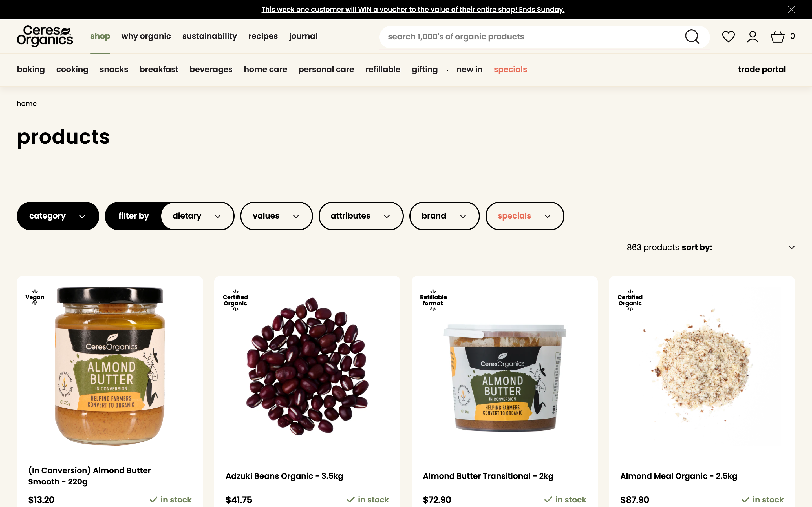This screenshot has height=507, width=812.
Task: Expand the category filter dropdown
Action: pos(58,216)
